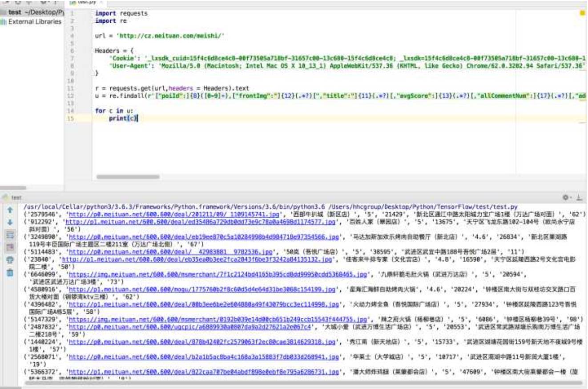Click gutter line number 11
The image size is (588, 389).
[x=71, y=89]
